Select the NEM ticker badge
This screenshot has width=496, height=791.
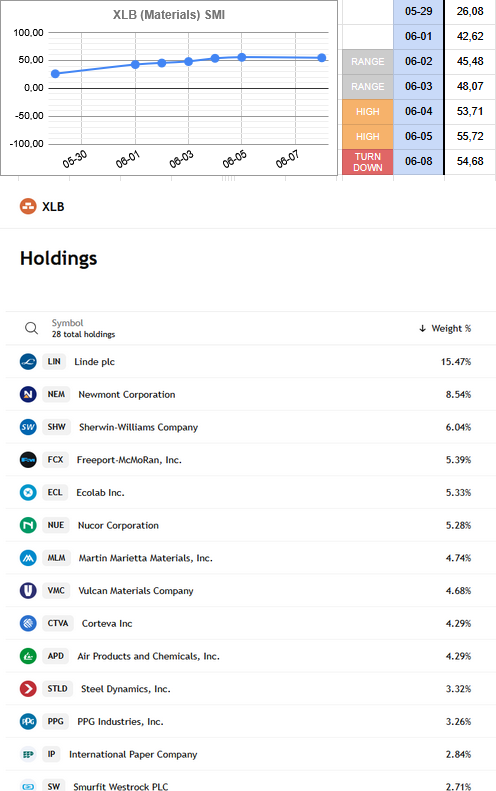[56, 394]
